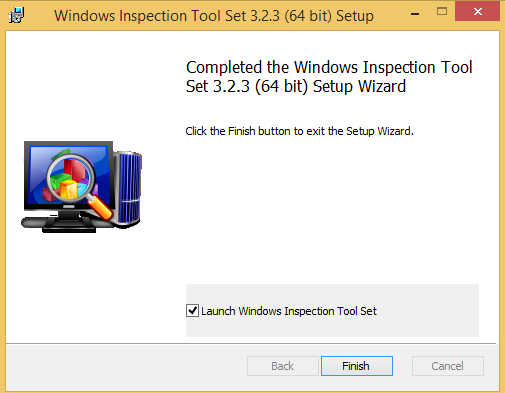Click blank white area below instruction text
Image resolution: width=505 pixels, height=393 pixels.
tap(330, 207)
